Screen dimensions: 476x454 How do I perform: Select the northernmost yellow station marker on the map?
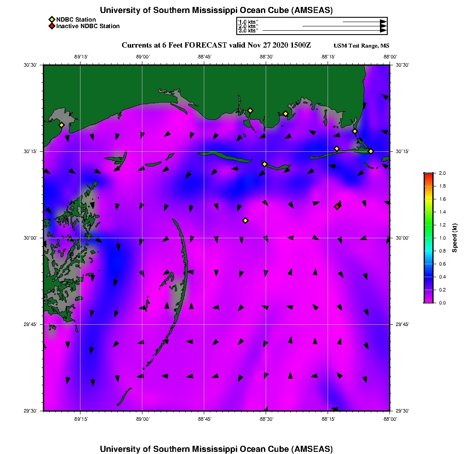(x=250, y=110)
